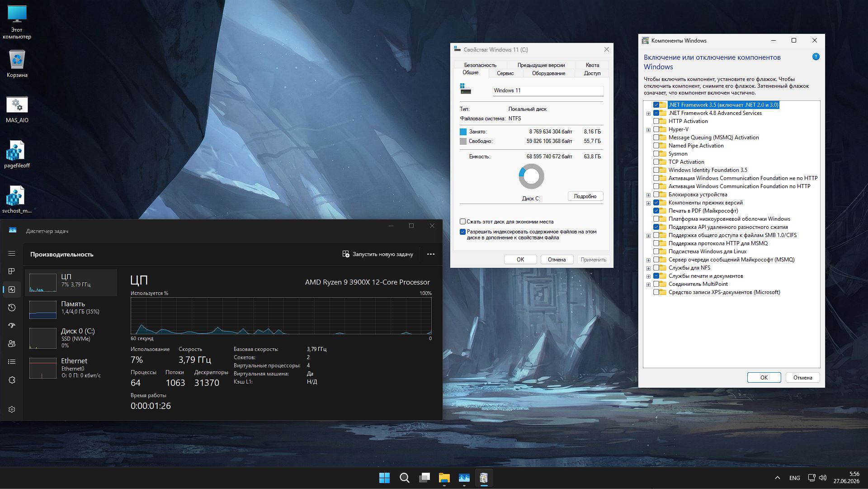
Task: Switch to the Сервис tab
Action: point(505,73)
